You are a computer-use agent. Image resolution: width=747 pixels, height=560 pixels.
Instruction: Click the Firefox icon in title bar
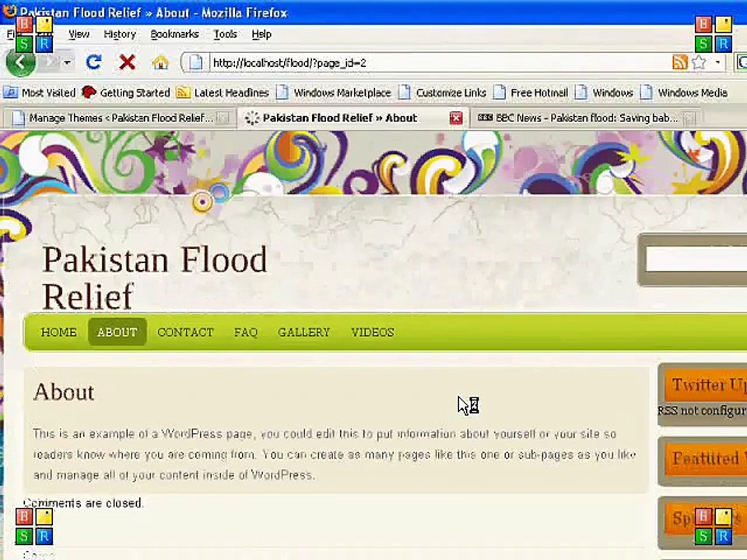click(9, 12)
